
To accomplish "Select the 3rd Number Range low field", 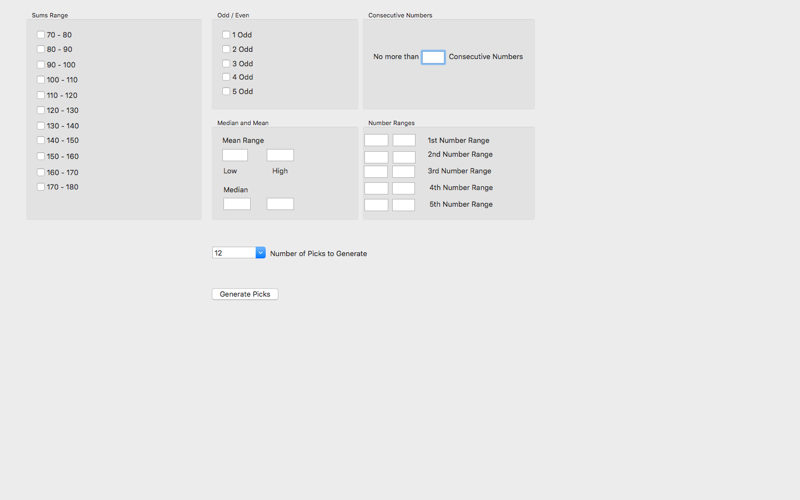I will coord(376,171).
